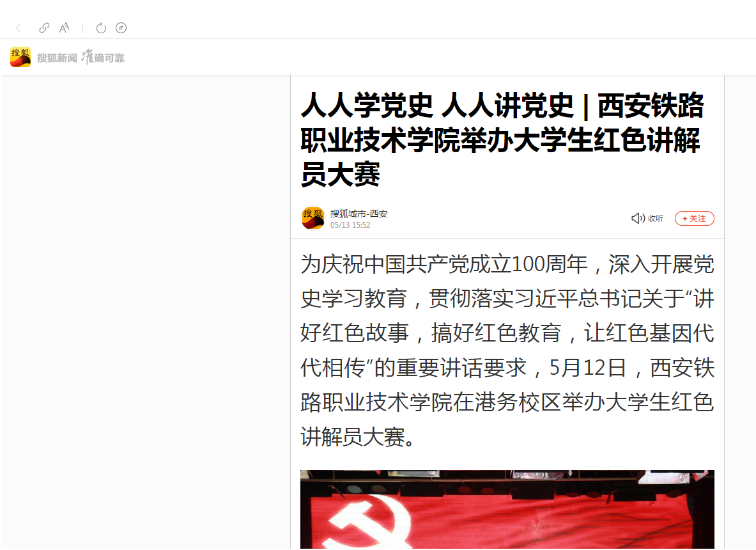Go back with the left arrow icon

pyautogui.click(x=19, y=28)
